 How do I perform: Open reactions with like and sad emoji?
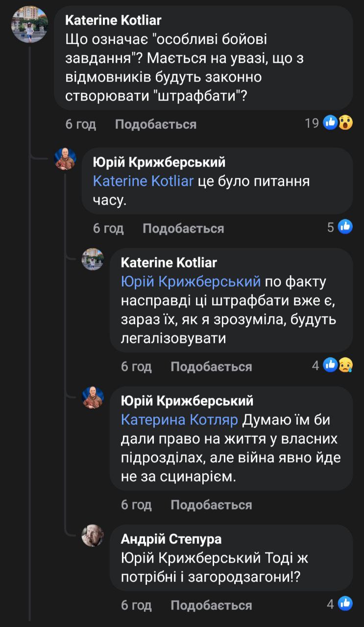[x=338, y=365]
